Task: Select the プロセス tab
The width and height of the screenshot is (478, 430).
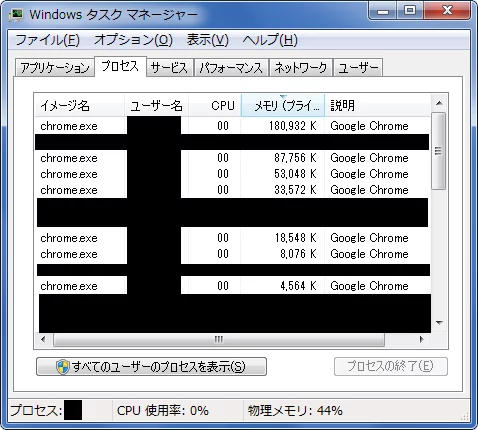Action: click(120, 67)
